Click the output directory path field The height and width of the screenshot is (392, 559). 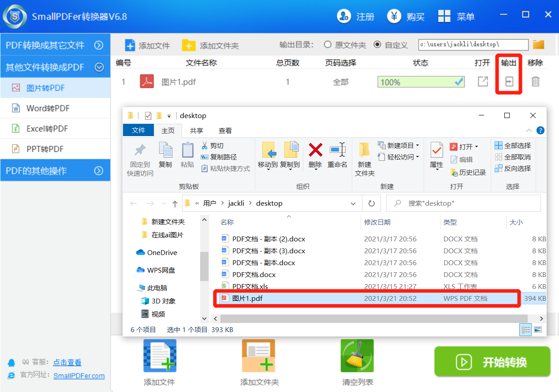pyautogui.click(x=473, y=44)
